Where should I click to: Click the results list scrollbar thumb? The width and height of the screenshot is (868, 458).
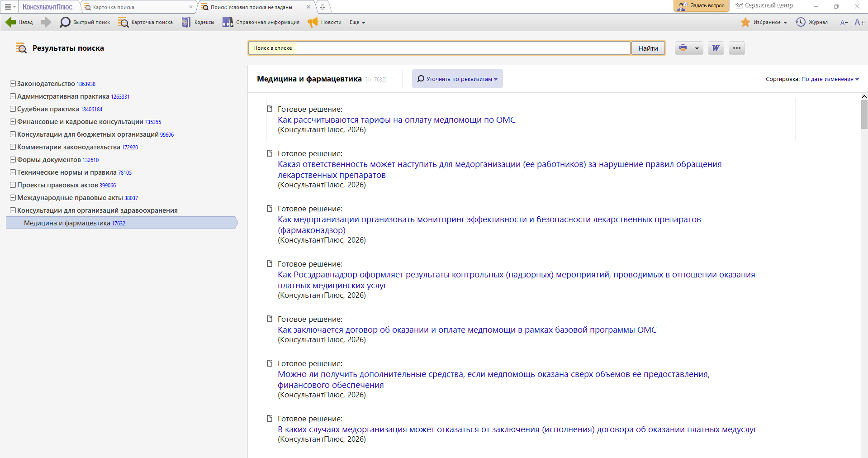[x=864, y=114]
